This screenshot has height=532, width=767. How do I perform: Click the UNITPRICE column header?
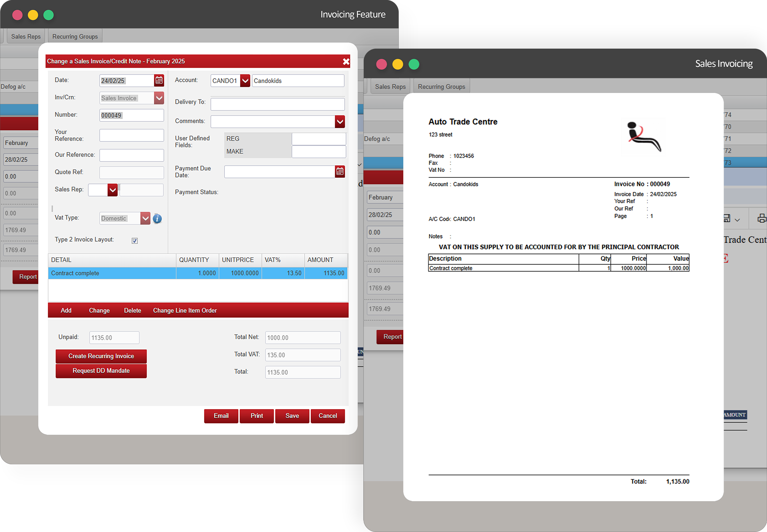pos(240,260)
